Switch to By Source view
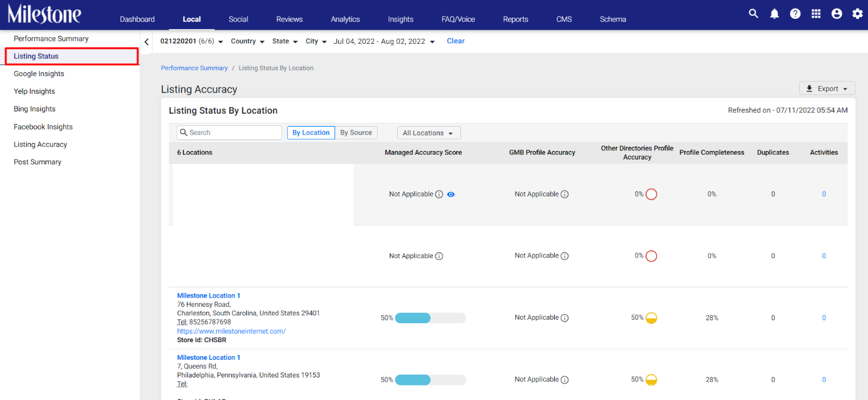Image resolution: width=868 pixels, height=400 pixels. 356,133
